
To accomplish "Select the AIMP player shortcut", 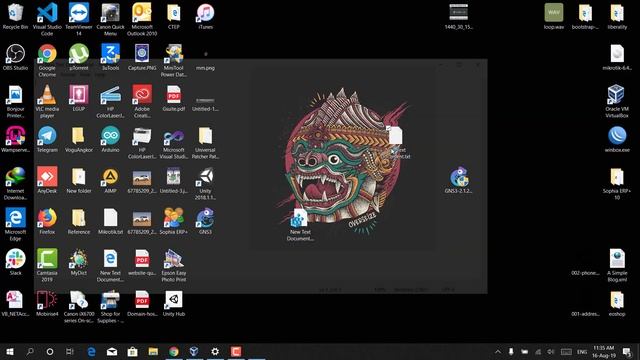I will (x=110, y=180).
